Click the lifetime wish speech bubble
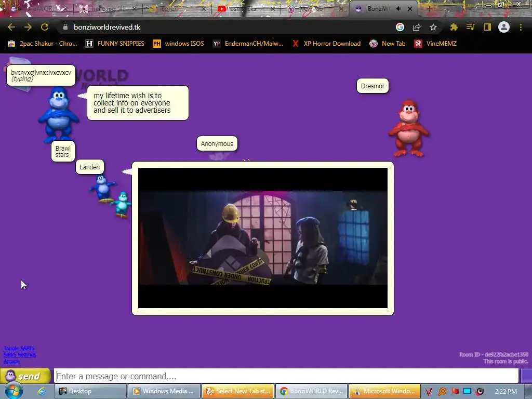This screenshot has width=532, height=399. 138,103
